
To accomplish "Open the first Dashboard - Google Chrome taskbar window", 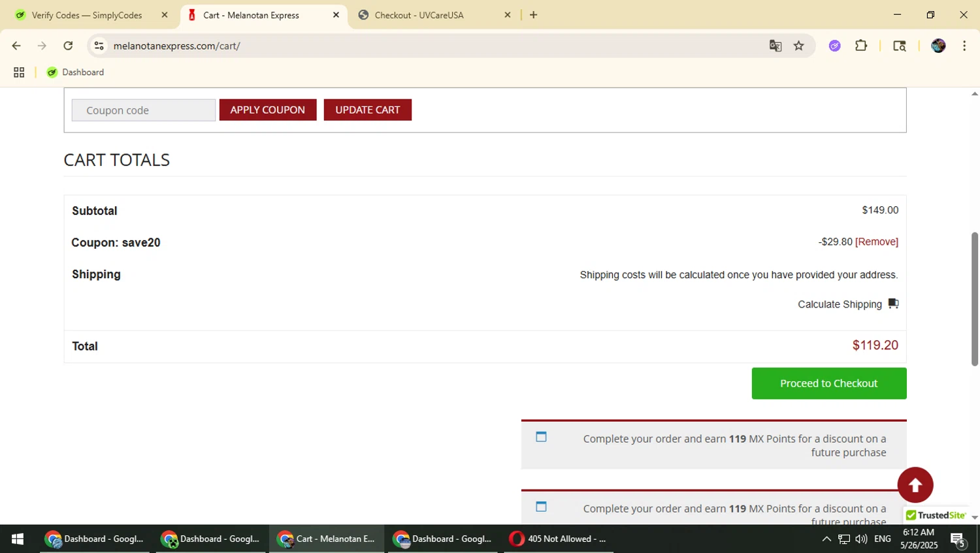I will coord(95,539).
